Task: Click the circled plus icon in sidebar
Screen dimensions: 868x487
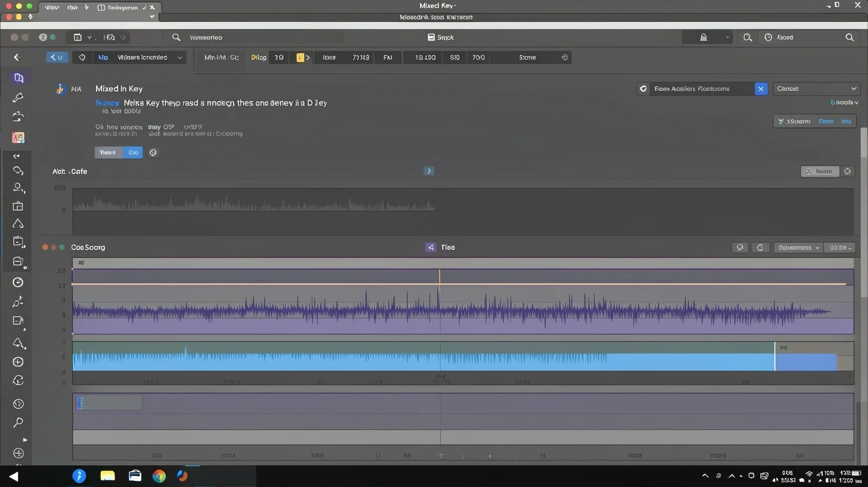Action: (18, 362)
